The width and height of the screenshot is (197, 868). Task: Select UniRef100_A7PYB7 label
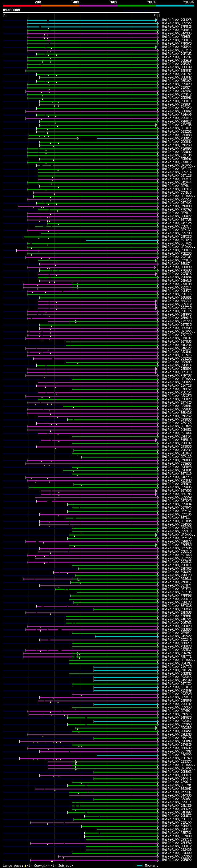coord(177,375)
